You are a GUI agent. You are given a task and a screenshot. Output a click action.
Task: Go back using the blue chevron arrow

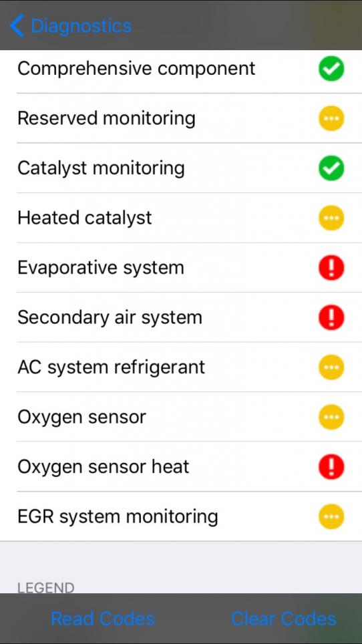[17, 25]
